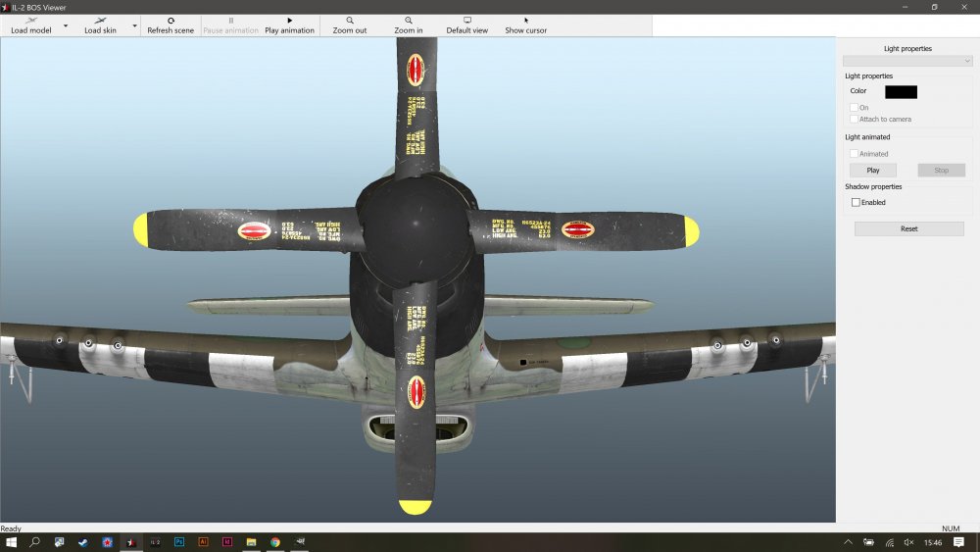The width and height of the screenshot is (980, 552).
Task: Click the Reset button
Action: click(908, 228)
